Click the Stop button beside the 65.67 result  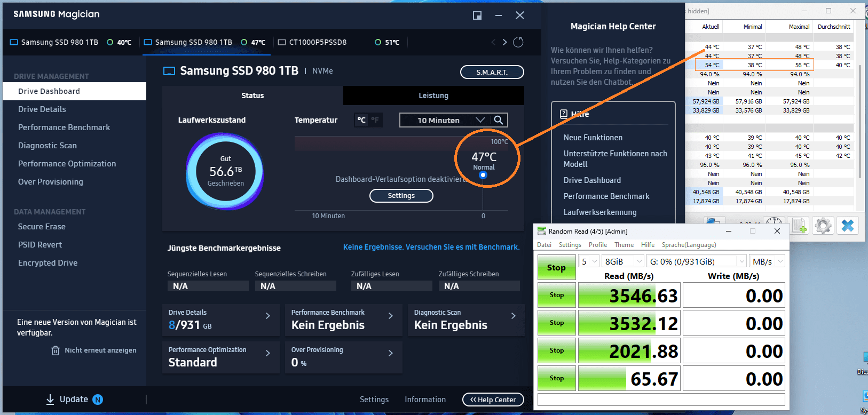556,378
